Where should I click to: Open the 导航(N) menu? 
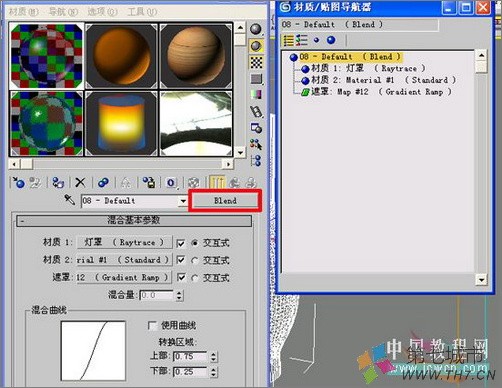(x=63, y=12)
